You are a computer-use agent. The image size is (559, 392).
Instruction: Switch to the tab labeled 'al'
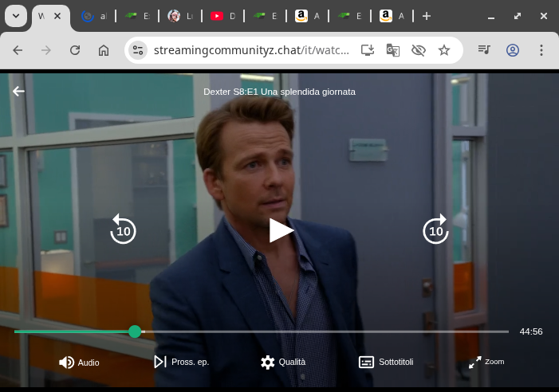pos(94,16)
